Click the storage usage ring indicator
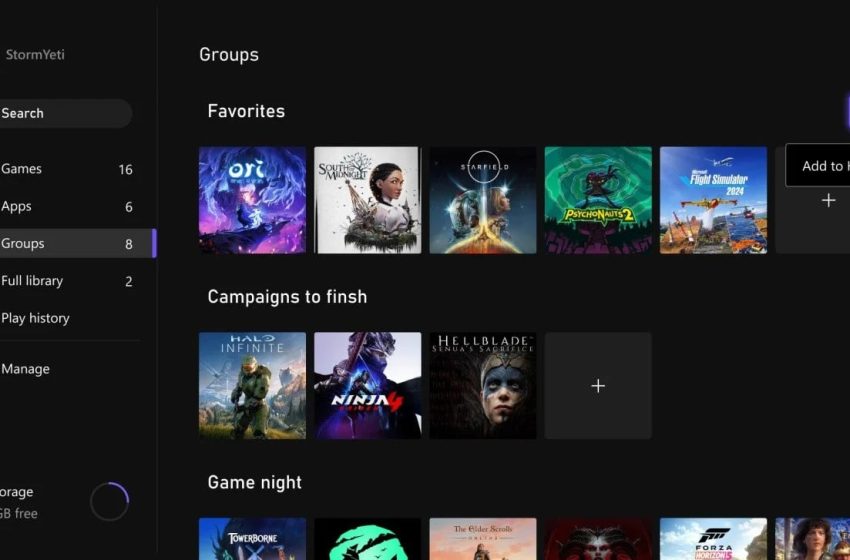Screen dimensions: 850x560 tap(110, 501)
